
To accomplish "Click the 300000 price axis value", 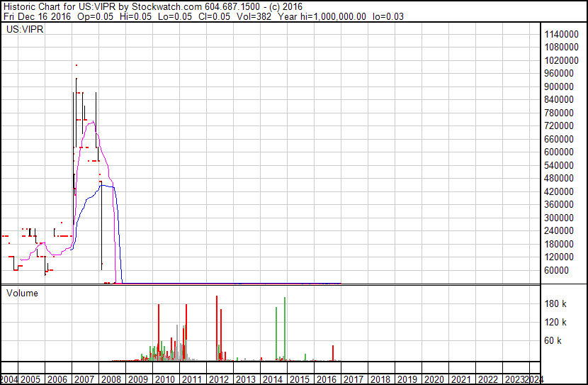I will (559, 218).
